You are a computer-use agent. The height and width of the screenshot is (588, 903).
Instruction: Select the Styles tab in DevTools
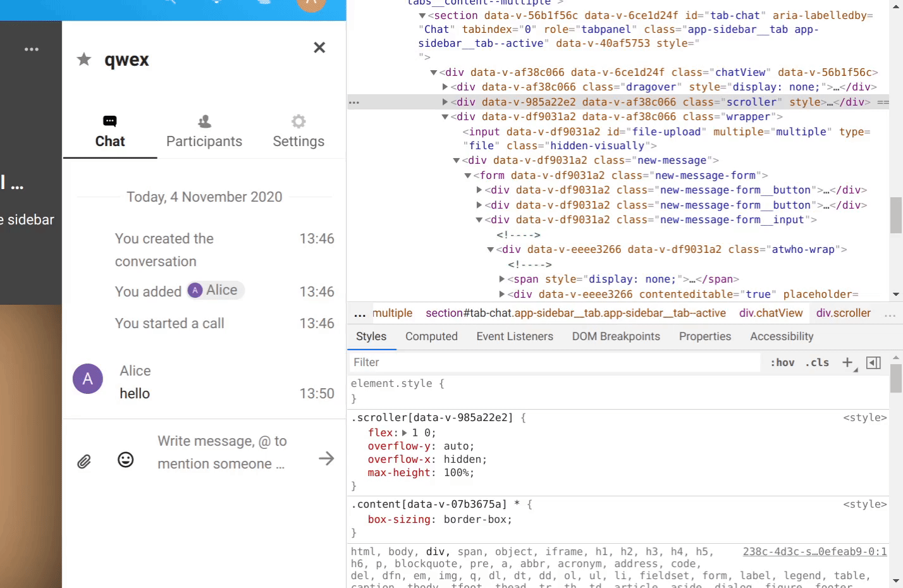(x=371, y=336)
